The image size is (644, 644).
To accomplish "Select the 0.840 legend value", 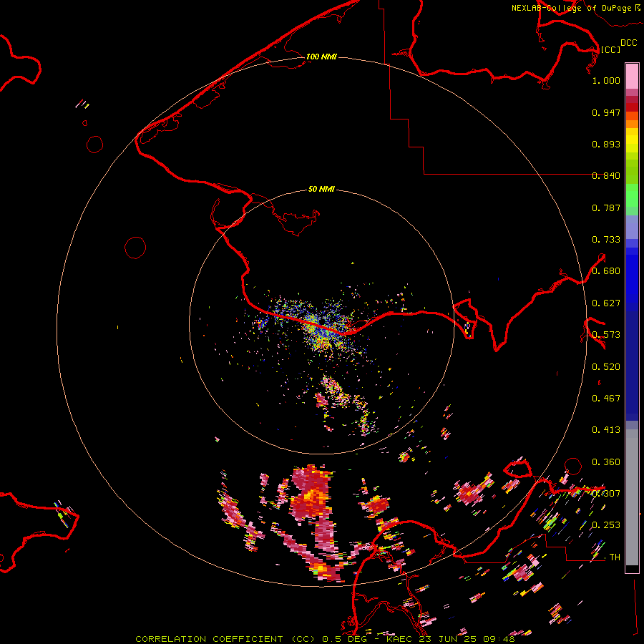I will click(x=606, y=176).
